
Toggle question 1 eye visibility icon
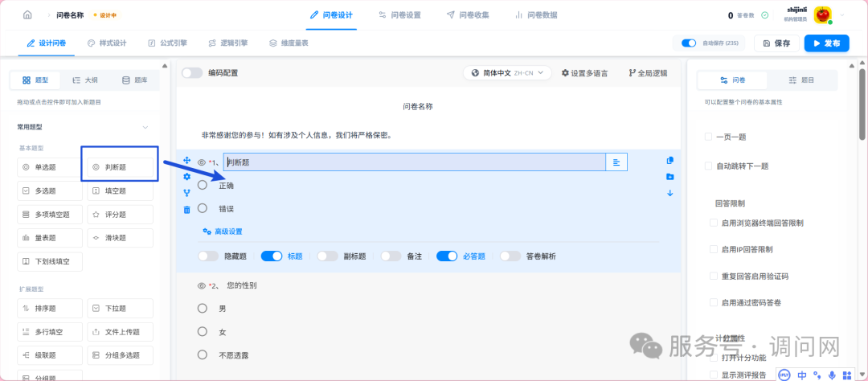pos(202,162)
